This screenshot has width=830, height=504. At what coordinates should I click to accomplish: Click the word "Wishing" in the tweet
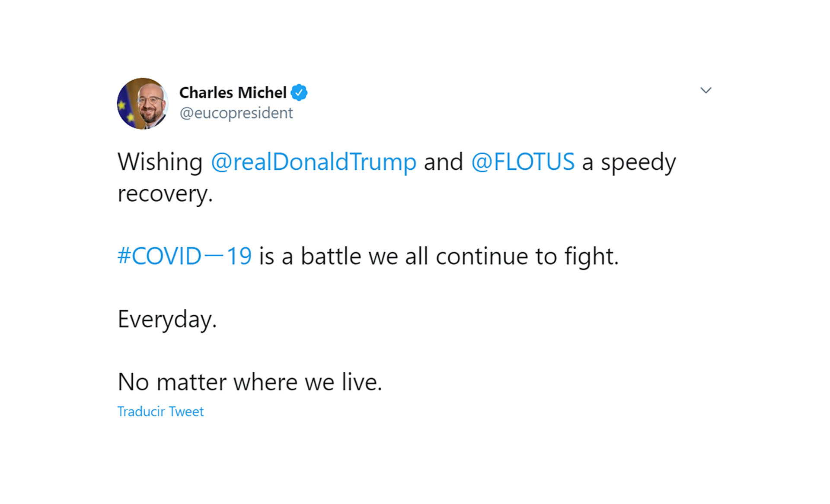coord(160,162)
